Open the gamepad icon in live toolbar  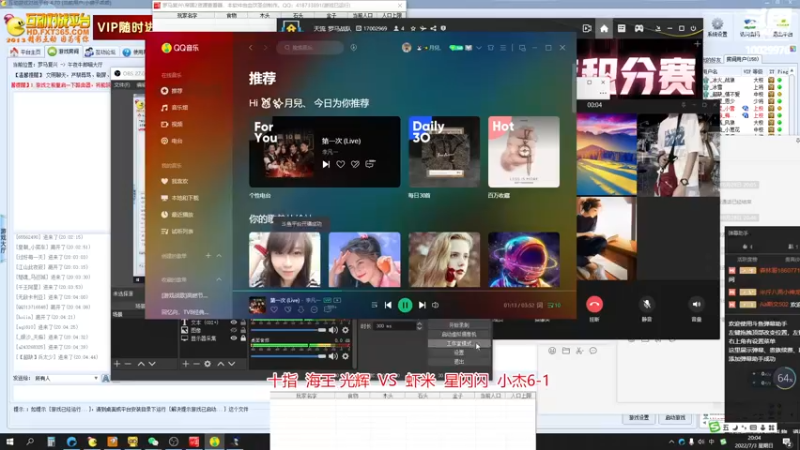pyautogui.click(x=639, y=29)
